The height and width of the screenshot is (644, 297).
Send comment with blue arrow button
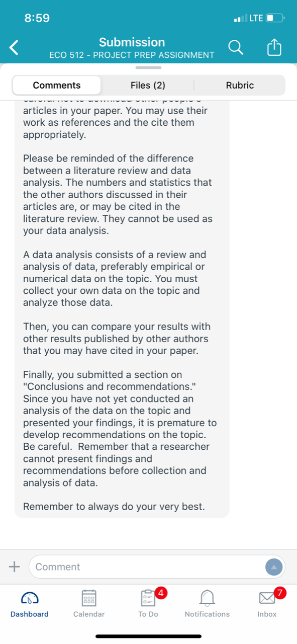(x=274, y=567)
